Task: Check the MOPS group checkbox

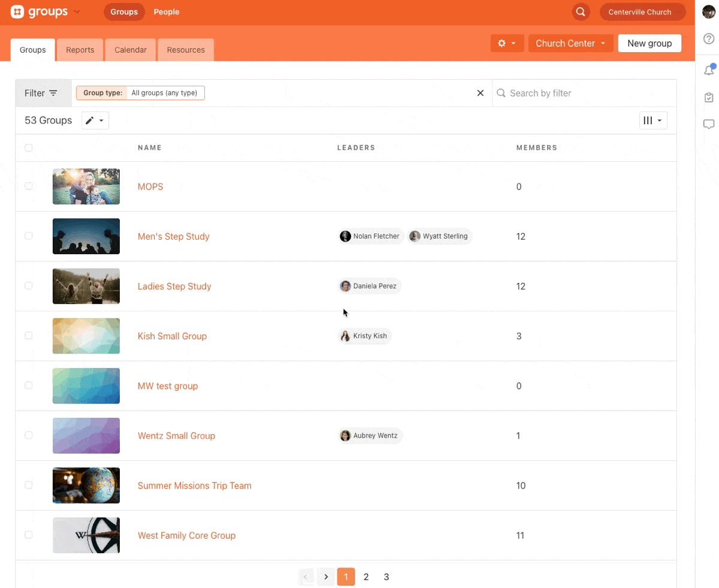Action: [28, 186]
